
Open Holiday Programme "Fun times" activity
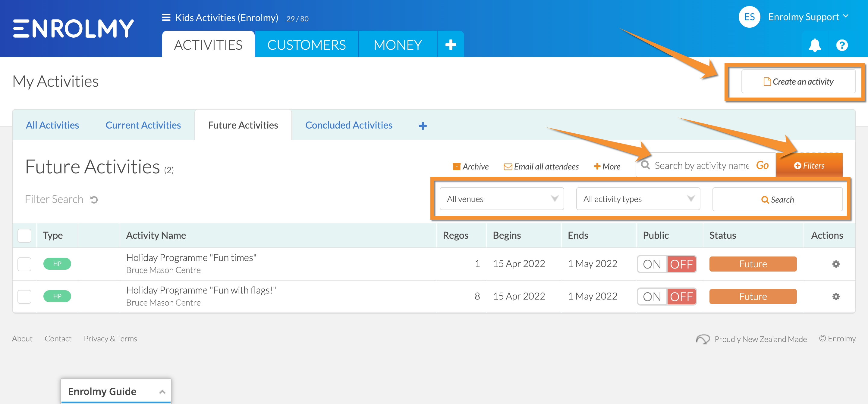point(191,258)
